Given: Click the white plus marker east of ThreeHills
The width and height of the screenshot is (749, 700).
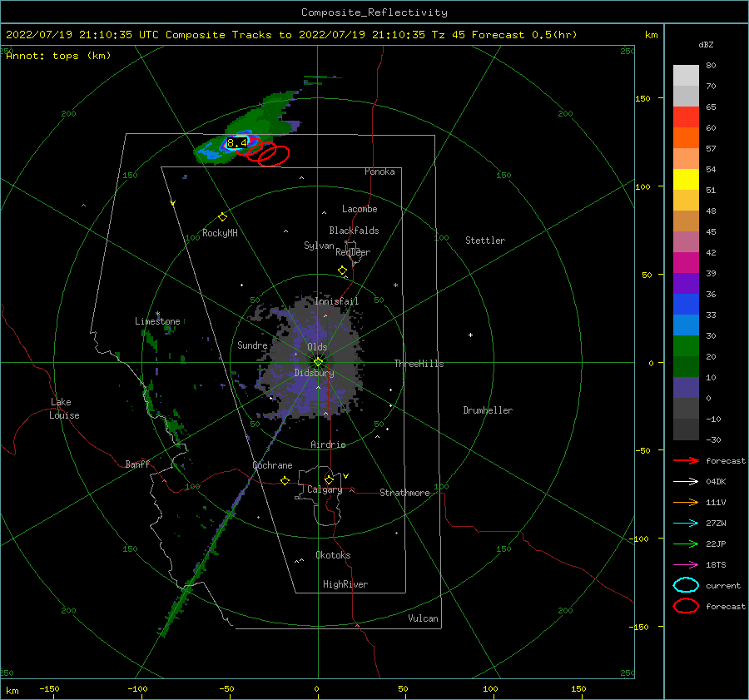Looking at the screenshot, I should point(470,335).
